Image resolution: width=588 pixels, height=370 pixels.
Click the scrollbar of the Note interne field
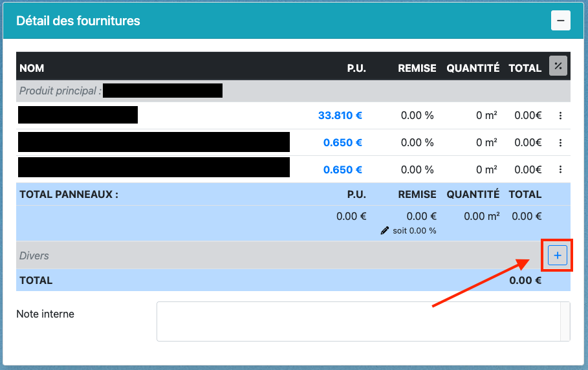point(565,321)
